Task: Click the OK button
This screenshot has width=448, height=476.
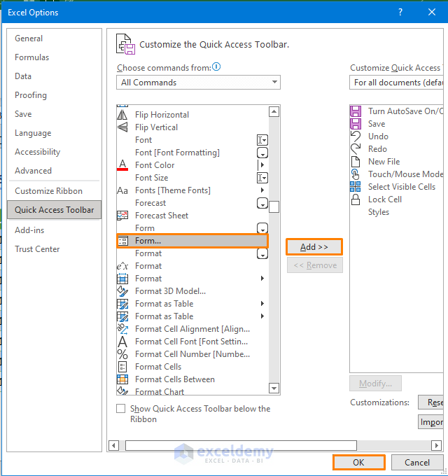Action: [x=359, y=462]
